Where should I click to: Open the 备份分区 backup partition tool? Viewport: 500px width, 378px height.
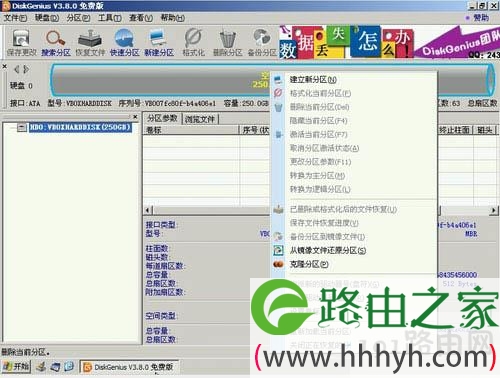click(x=262, y=42)
